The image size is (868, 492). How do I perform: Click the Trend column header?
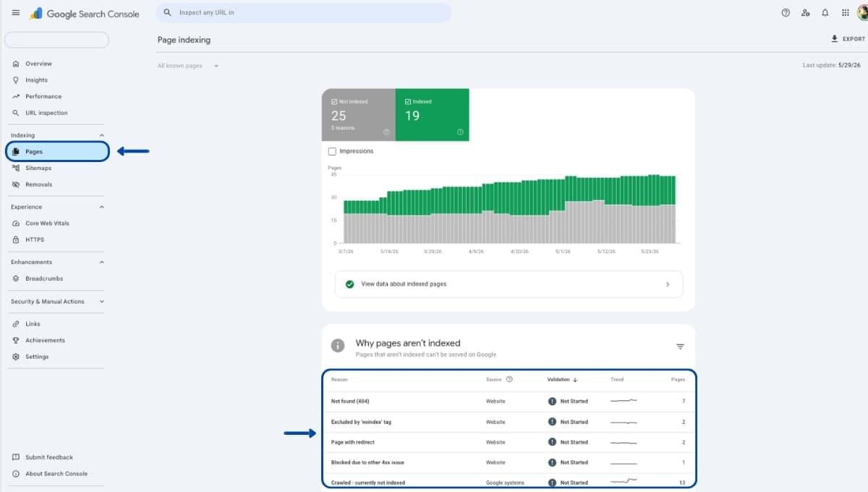pyautogui.click(x=616, y=380)
